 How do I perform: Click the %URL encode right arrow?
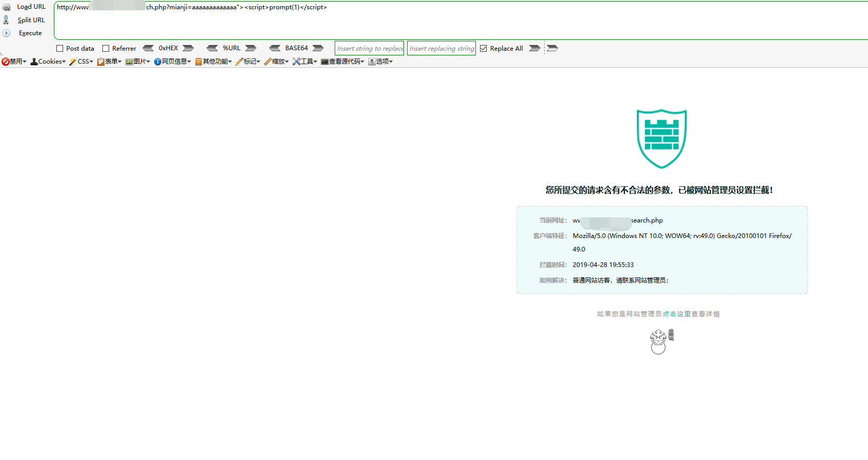point(251,48)
